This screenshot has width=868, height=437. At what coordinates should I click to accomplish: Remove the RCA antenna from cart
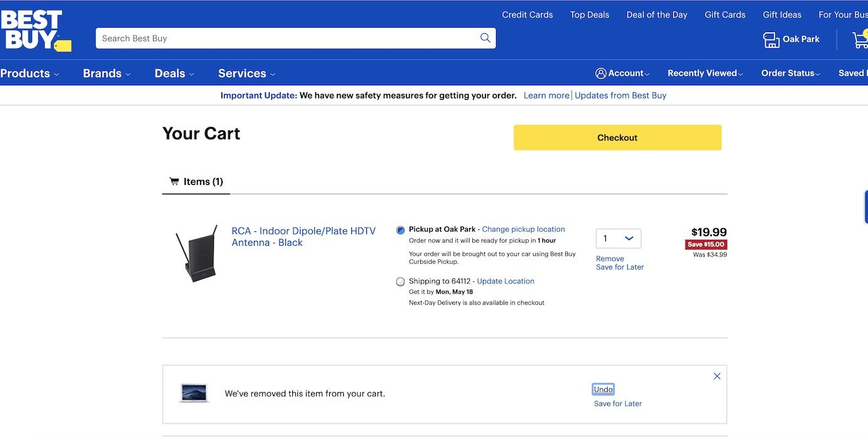[x=610, y=258]
